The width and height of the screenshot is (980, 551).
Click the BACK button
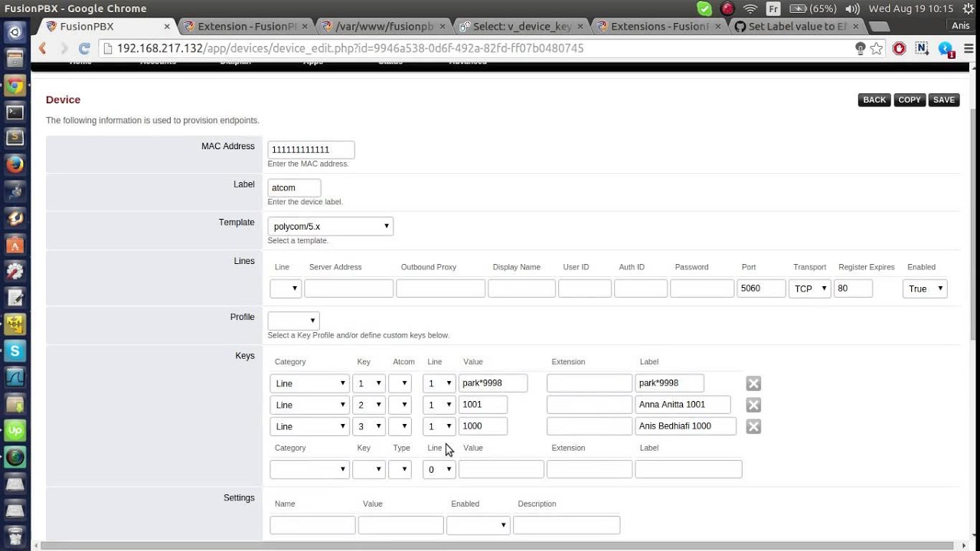coord(874,100)
